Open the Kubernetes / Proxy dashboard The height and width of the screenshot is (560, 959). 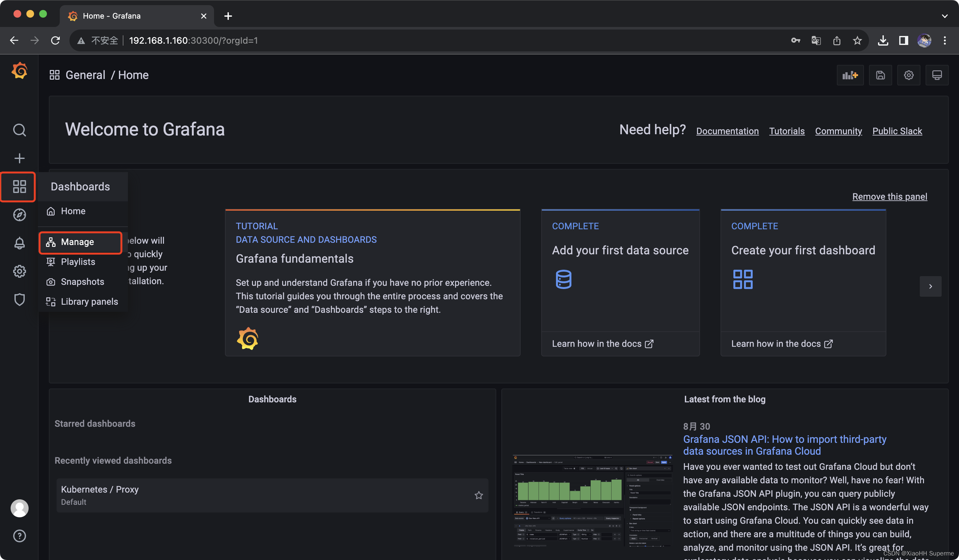[272, 495]
